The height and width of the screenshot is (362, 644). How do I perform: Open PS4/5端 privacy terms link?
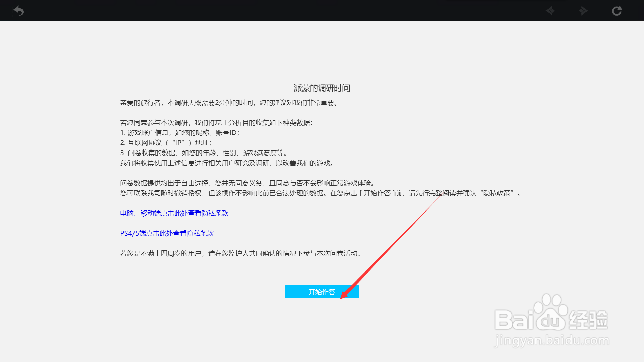(167, 233)
